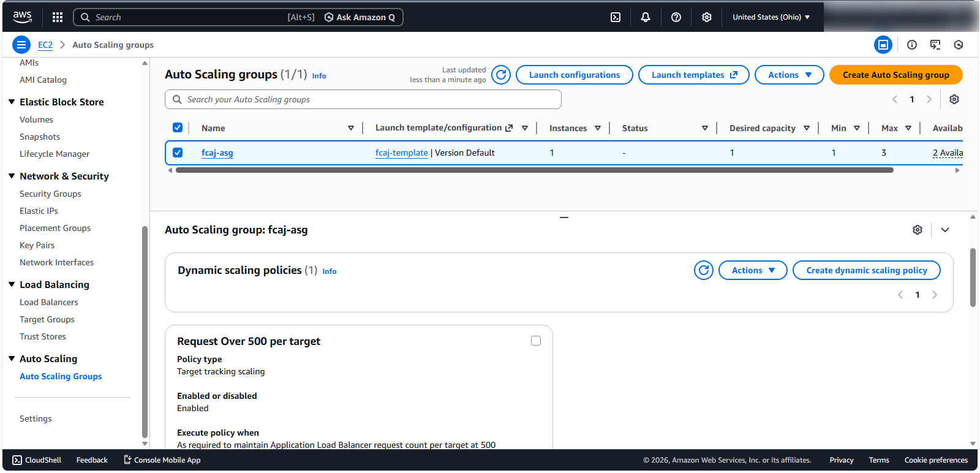Image resolution: width=980 pixels, height=473 pixels.
Task: Click the EC2 breadcrumb link
Action: pos(45,45)
